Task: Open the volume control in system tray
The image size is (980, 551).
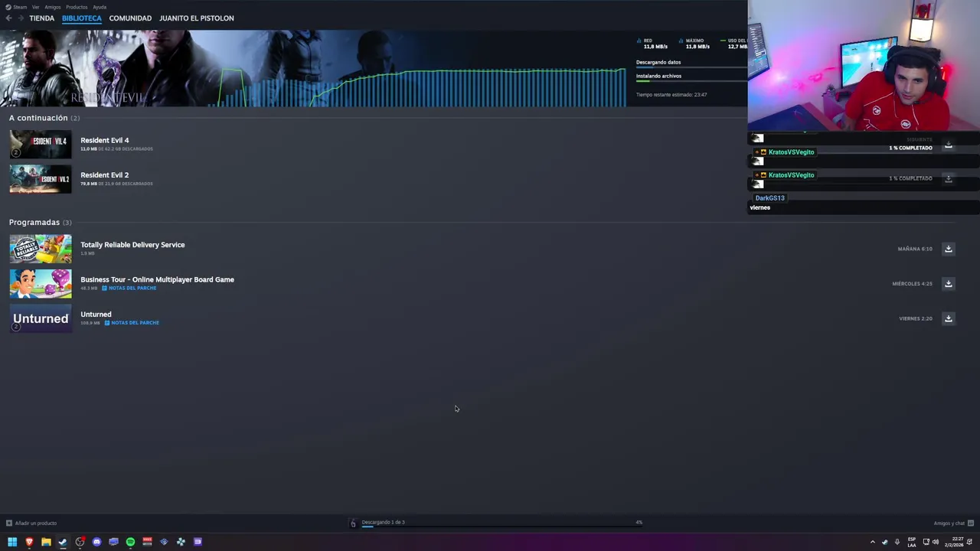Action: pyautogui.click(x=936, y=542)
